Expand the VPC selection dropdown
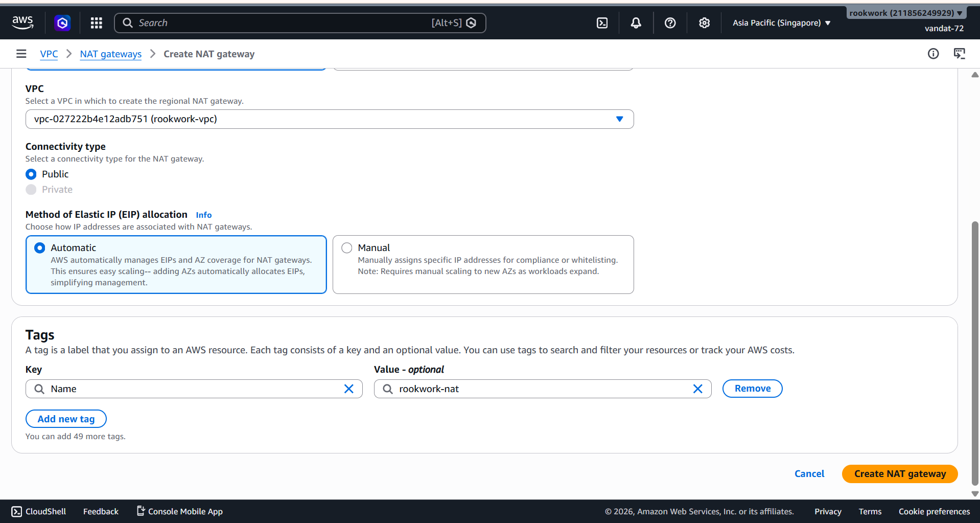This screenshot has height=523, width=980. (x=330, y=119)
